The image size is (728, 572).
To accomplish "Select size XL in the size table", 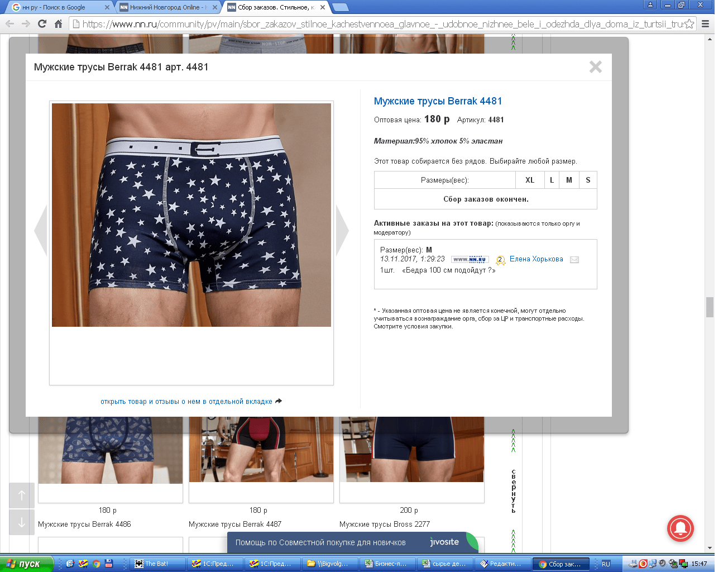I will coord(530,180).
